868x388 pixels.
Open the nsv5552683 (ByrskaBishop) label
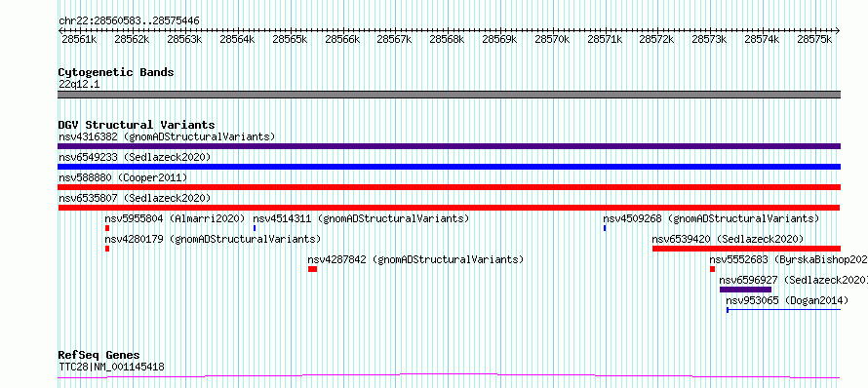[x=789, y=259]
